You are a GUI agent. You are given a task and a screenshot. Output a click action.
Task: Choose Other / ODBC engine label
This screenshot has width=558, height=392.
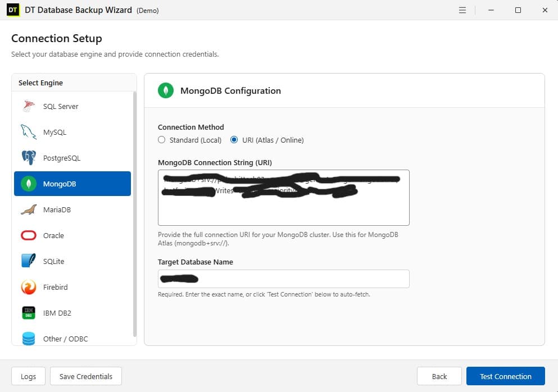click(x=66, y=339)
